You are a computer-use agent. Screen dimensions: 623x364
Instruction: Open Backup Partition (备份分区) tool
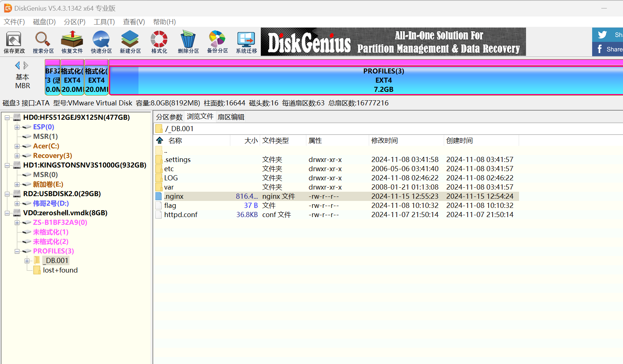tap(217, 42)
